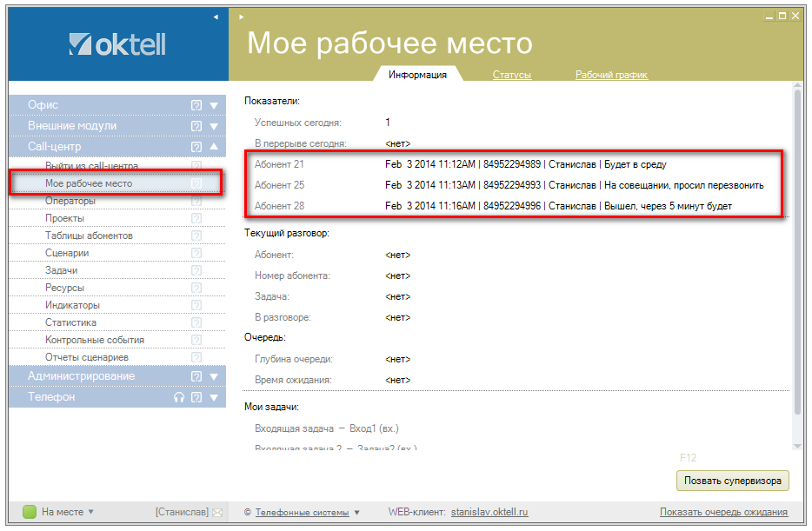This screenshot has height=531, width=812.
Task: Click the green На месте status indicator
Action: point(30,512)
